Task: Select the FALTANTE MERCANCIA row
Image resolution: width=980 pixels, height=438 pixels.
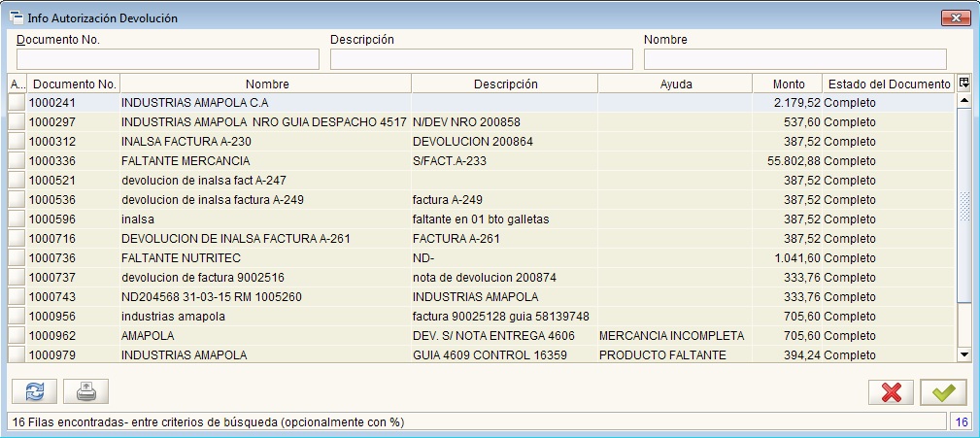Action: pos(481,160)
